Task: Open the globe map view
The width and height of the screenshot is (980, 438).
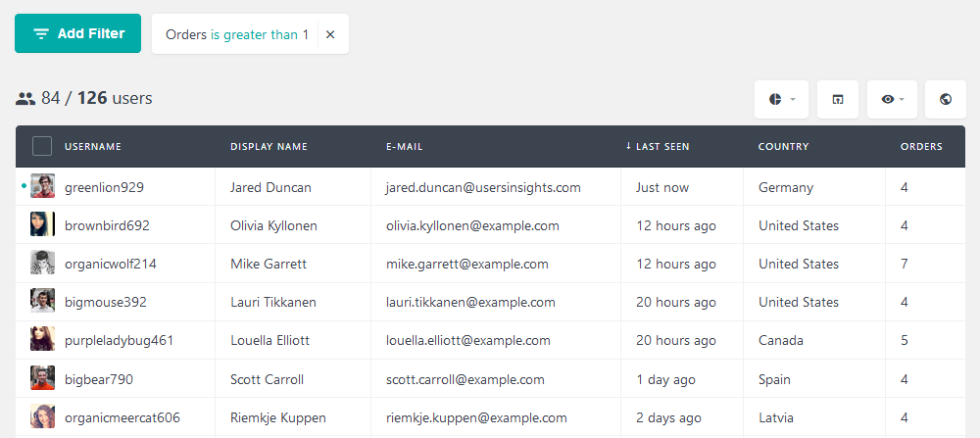Action: (x=946, y=99)
